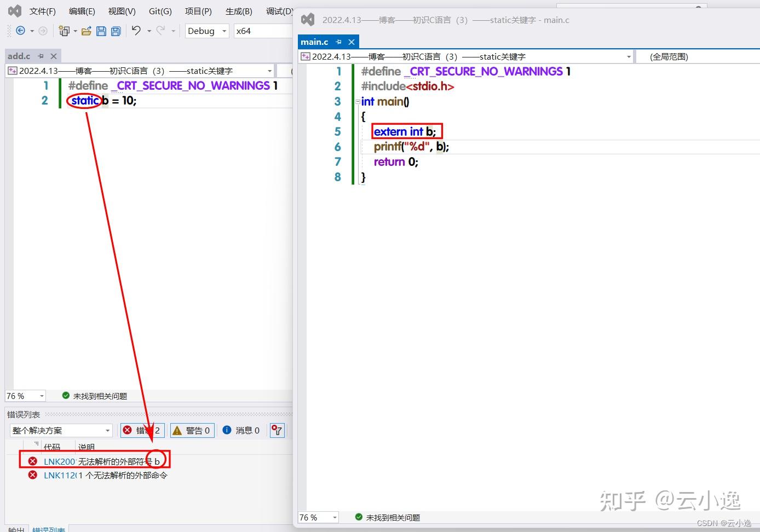Click the red error icon on the LNK2001 row
Image resolution: width=760 pixels, height=532 pixels.
click(33, 461)
